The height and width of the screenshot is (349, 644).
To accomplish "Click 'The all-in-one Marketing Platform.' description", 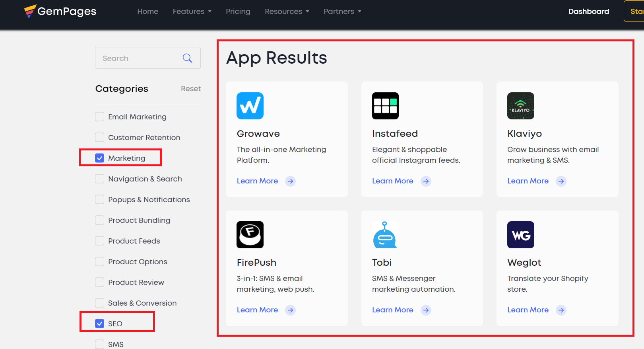I will point(281,155).
